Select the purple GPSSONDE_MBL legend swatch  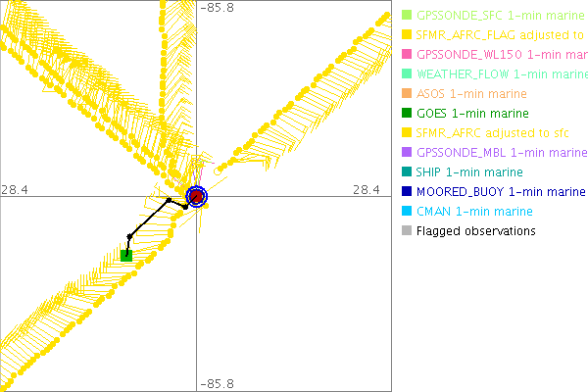[x=407, y=153]
